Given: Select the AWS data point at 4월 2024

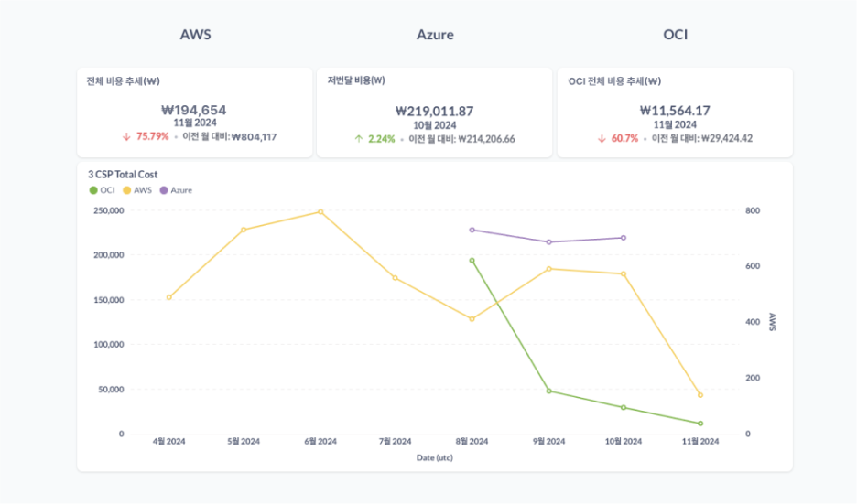Looking at the screenshot, I should (168, 297).
